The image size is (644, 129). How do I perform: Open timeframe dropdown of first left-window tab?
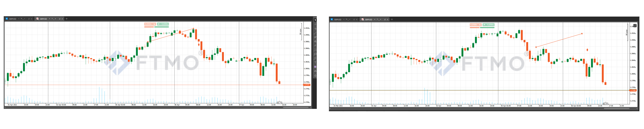(x=25, y=19)
